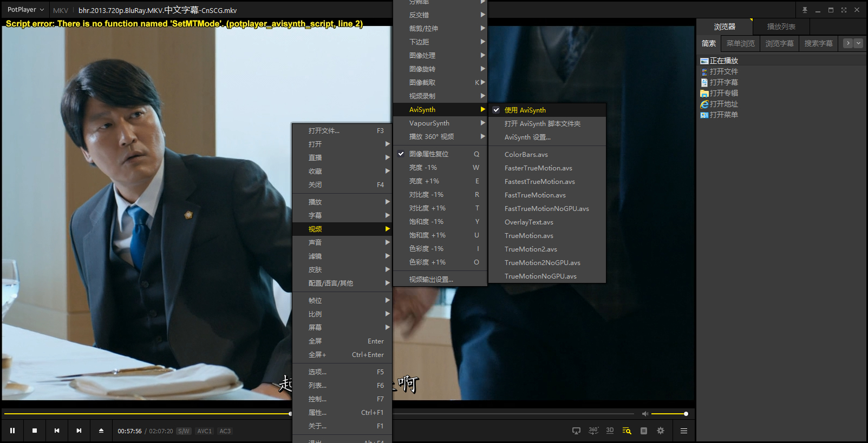This screenshot has width=868, height=443.
Task: Select the 简索 sub-tab
Action: (709, 43)
